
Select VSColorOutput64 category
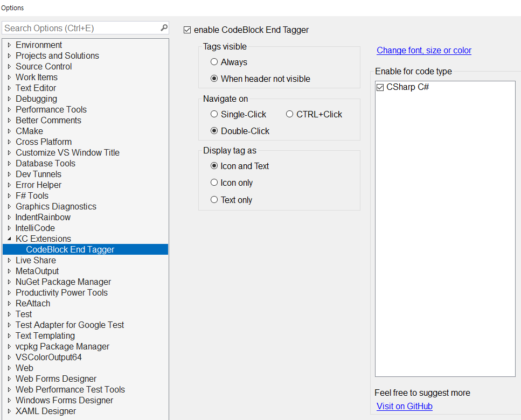(48, 357)
